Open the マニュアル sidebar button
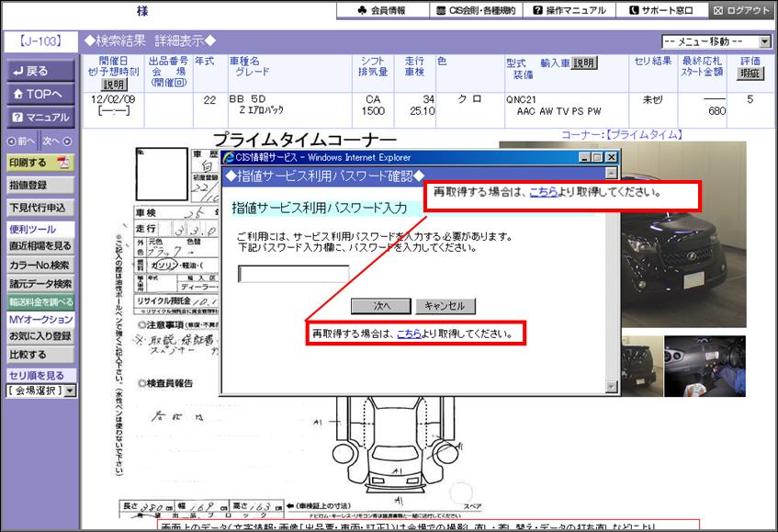The height and width of the screenshot is (532, 778). 40,117
